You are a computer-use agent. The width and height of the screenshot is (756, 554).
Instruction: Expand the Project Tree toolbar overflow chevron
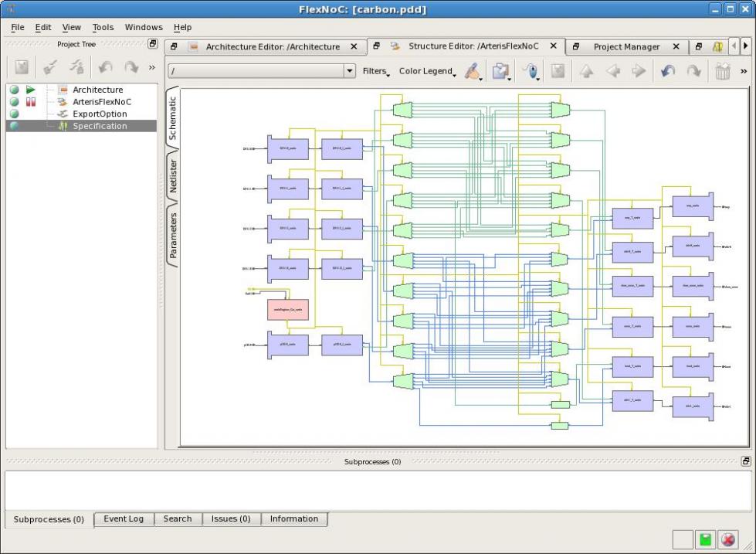[x=152, y=67]
